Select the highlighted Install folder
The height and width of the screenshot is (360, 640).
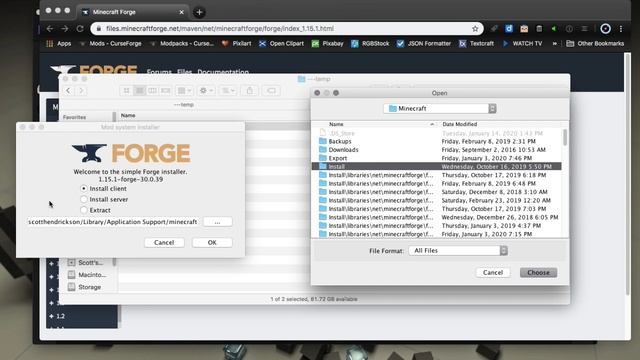coord(436,167)
